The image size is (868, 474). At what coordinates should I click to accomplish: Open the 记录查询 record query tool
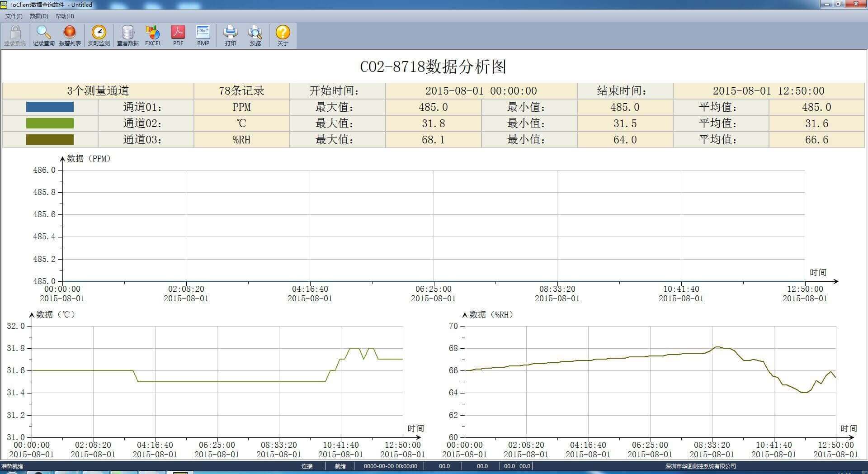43,35
